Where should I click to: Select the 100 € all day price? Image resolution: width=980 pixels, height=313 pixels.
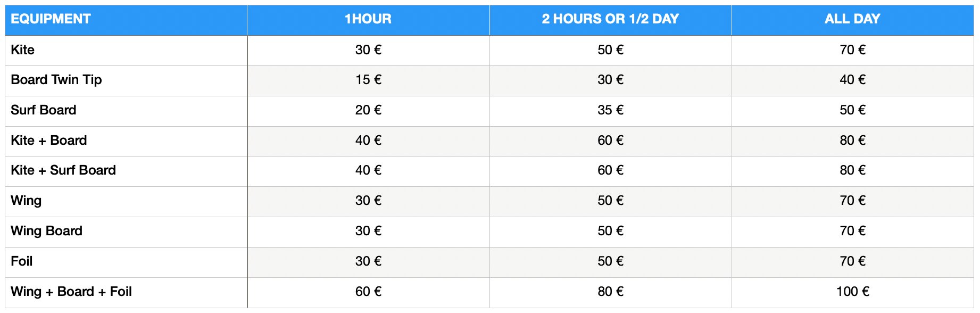(853, 292)
